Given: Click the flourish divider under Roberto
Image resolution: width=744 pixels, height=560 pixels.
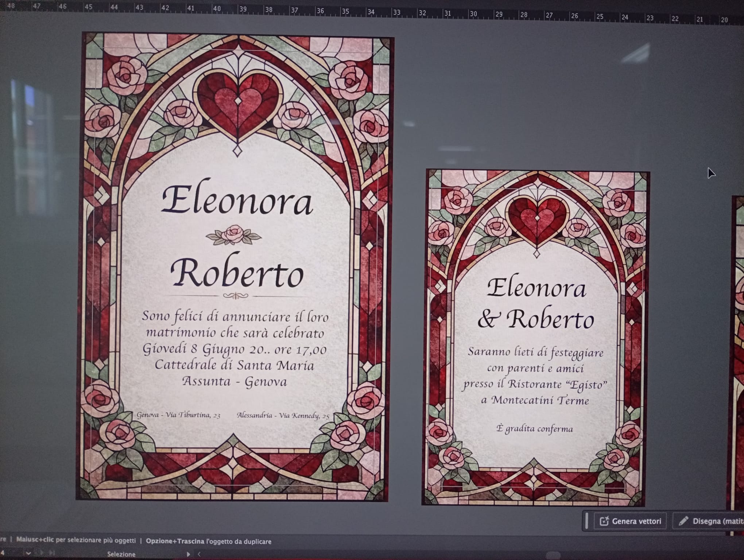Looking at the screenshot, I should [236, 296].
